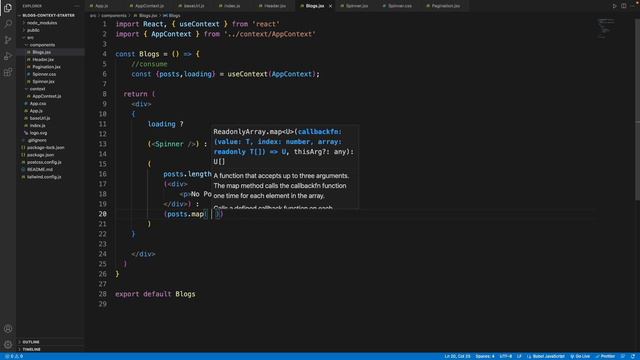
Task: Click LF end-of-line selector
Action: 519,356
